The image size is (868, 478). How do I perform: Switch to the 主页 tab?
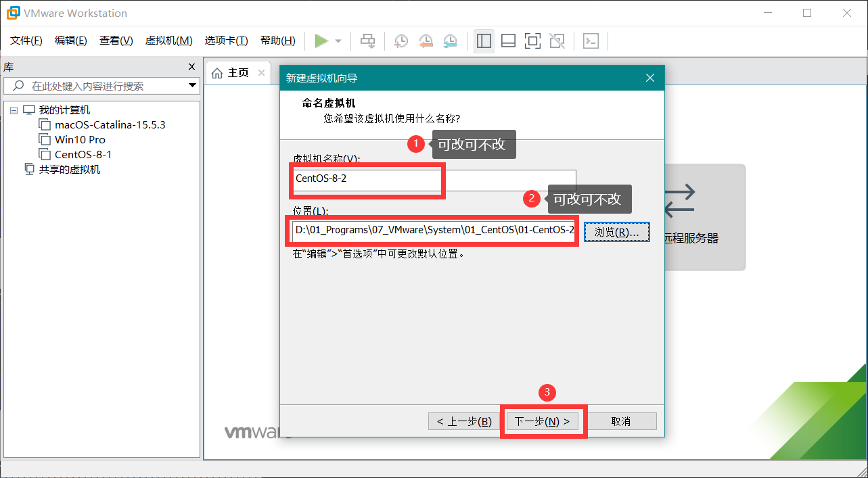[x=231, y=73]
